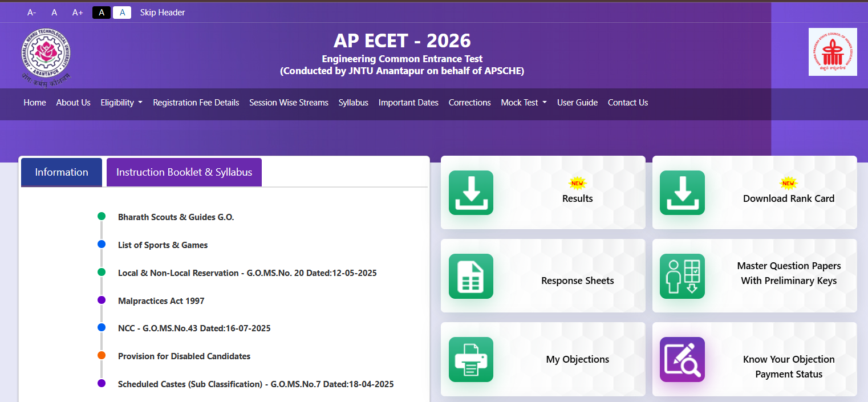
Task: Open the User Guide page
Action: 577,103
